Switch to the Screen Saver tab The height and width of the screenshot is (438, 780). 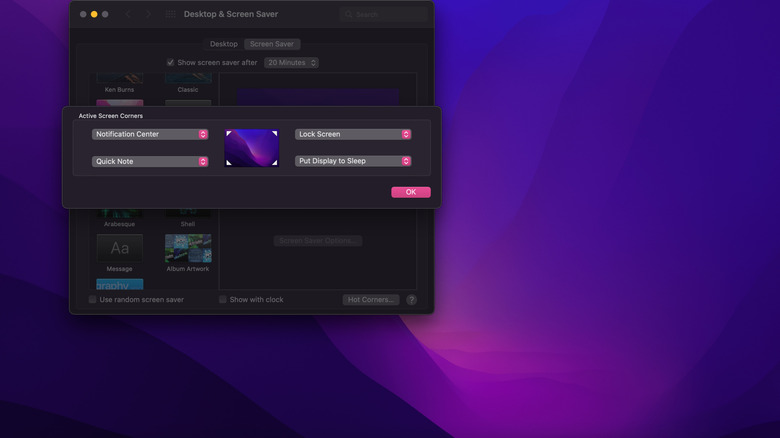pos(272,44)
